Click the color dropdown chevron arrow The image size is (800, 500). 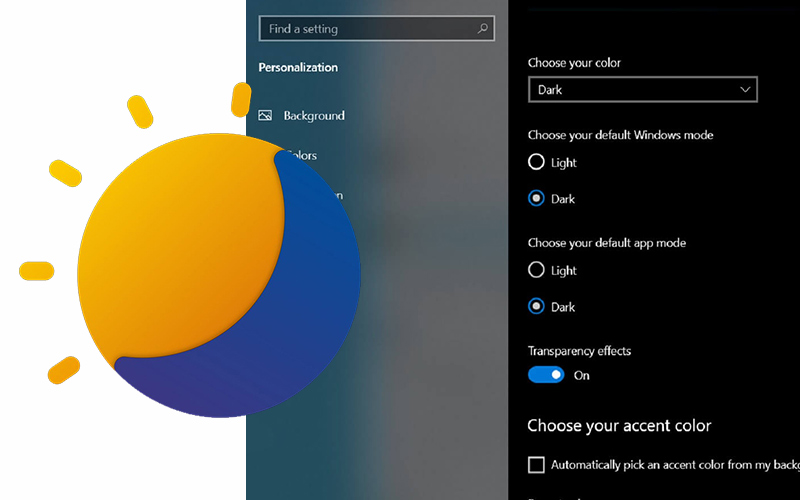(x=744, y=90)
